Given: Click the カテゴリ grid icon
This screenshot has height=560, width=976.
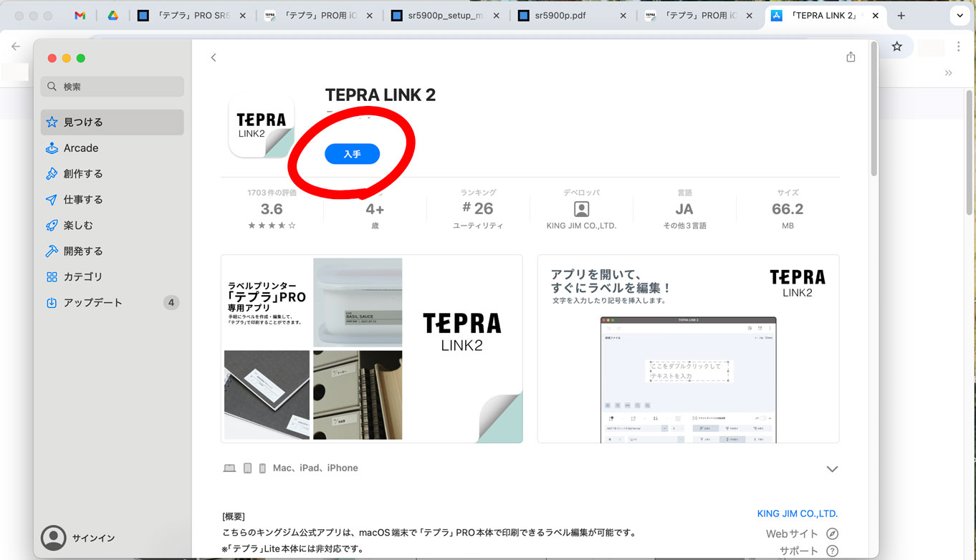Looking at the screenshot, I should [x=52, y=277].
